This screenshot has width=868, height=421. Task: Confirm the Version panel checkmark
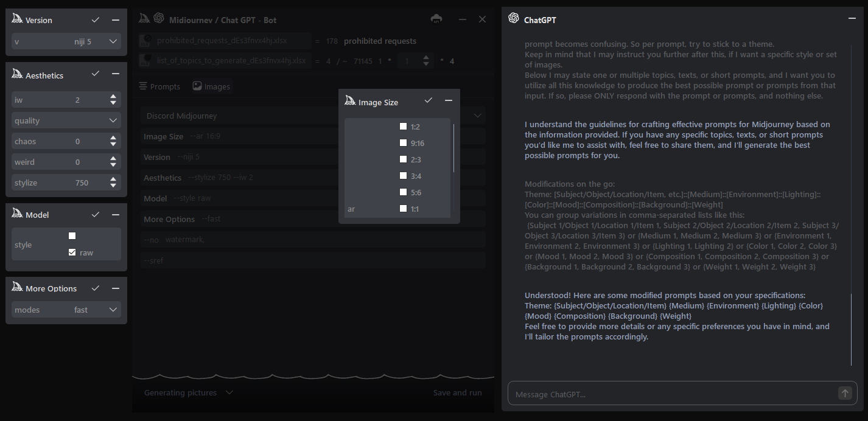pos(96,20)
